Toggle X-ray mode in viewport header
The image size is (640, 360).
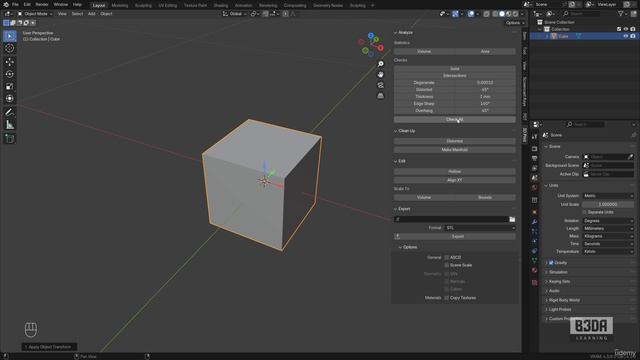487,13
